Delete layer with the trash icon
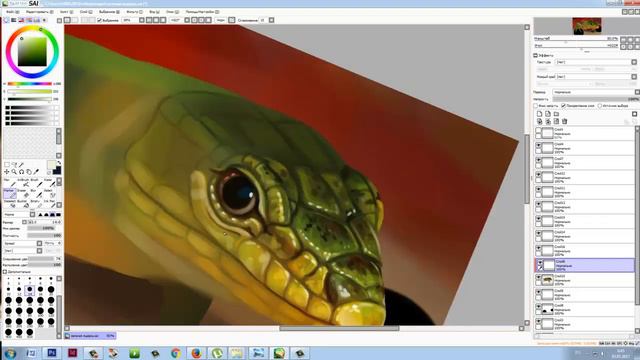The height and width of the screenshot is (360, 640). click(564, 121)
